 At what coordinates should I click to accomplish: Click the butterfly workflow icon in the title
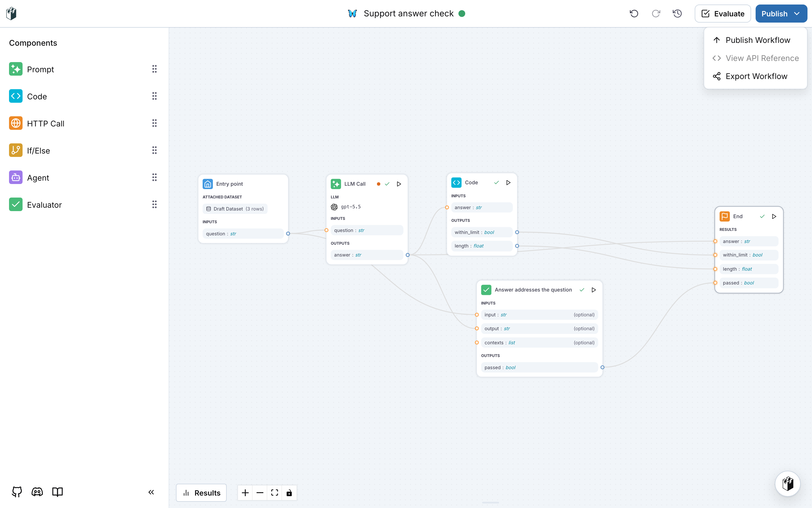(x=352, y=14)
